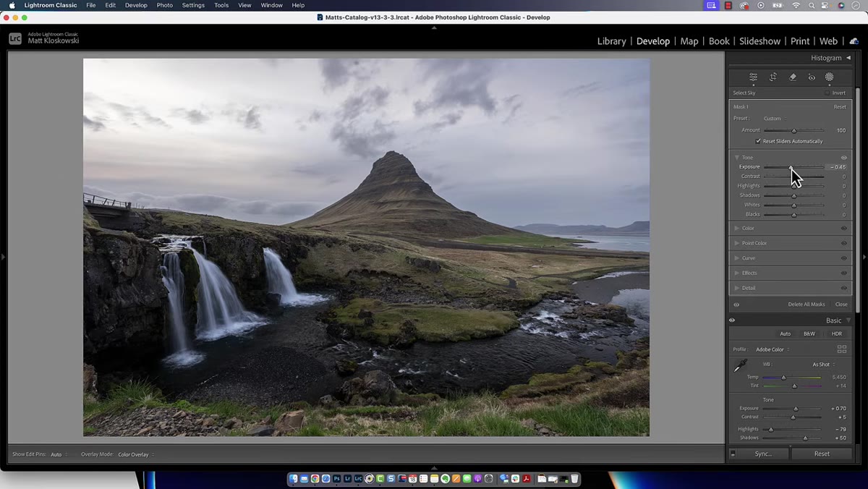Click the White Balance eyedropper
This screenshot has height=489, width=868.
pos(740,367)
